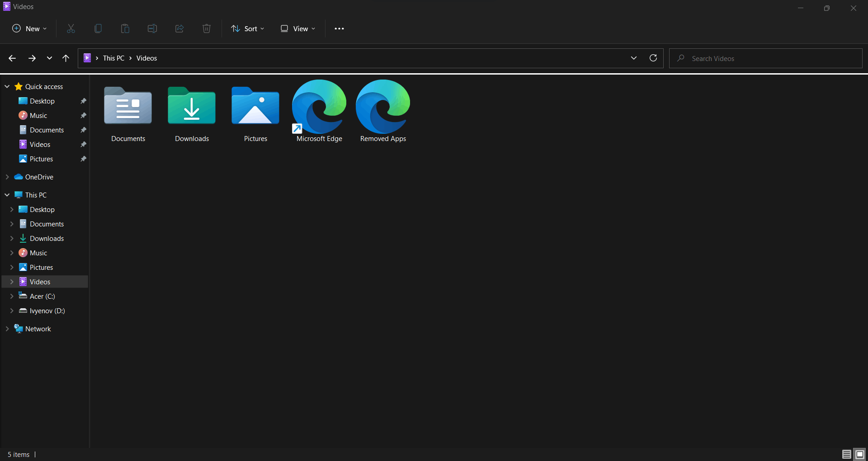The image size is (868, 461).
Task: Click the chevron before This PC in breadcrumb
Action: 97,58
